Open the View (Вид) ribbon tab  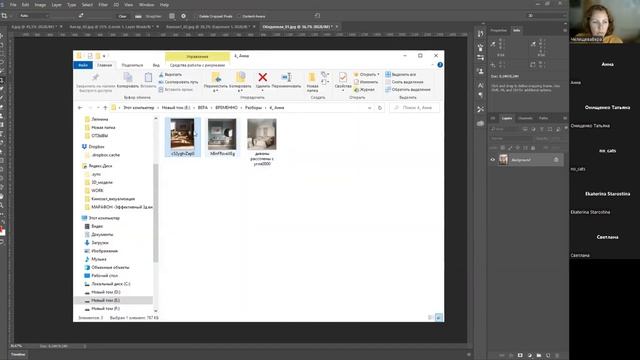click(156, 65)
